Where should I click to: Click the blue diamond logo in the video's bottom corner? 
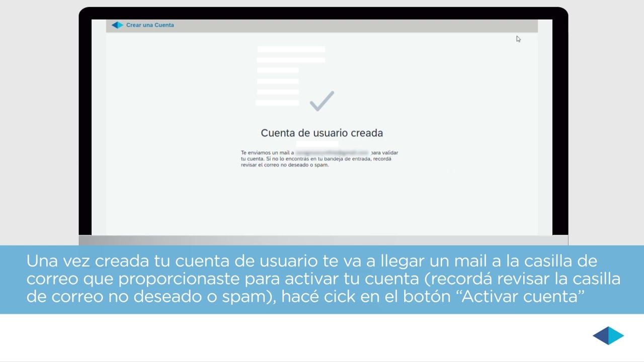(608, 335)
